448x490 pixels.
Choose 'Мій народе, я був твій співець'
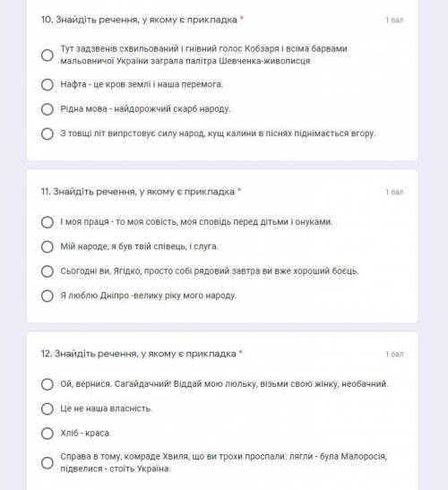pyautogui.click(x=47, y=246)
